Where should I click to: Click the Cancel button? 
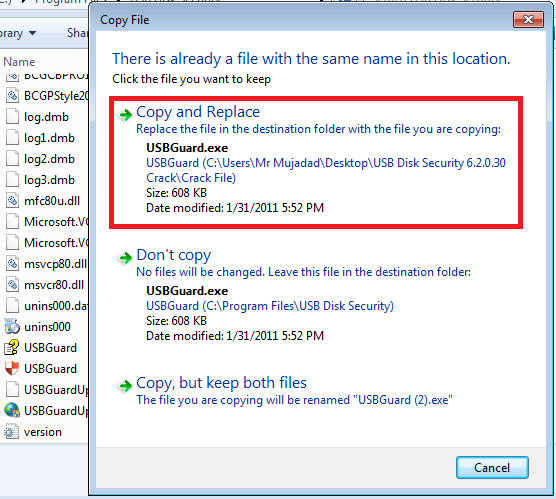click(492, 467)
